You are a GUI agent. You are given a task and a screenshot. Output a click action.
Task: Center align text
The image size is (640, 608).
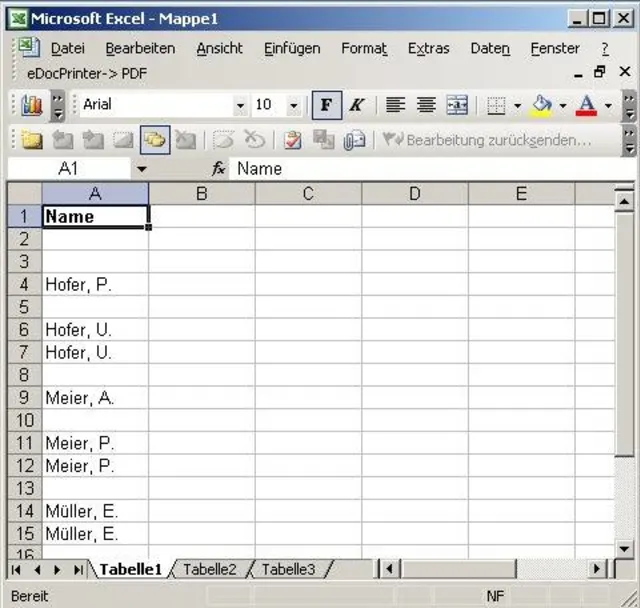[x=426, y=105]
